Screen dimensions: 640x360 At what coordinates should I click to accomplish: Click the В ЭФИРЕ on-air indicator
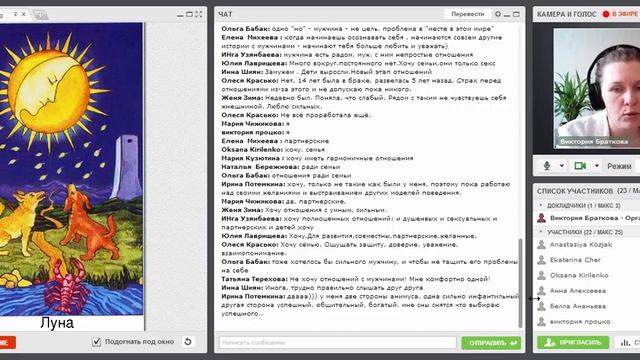[x=621, y=14]
